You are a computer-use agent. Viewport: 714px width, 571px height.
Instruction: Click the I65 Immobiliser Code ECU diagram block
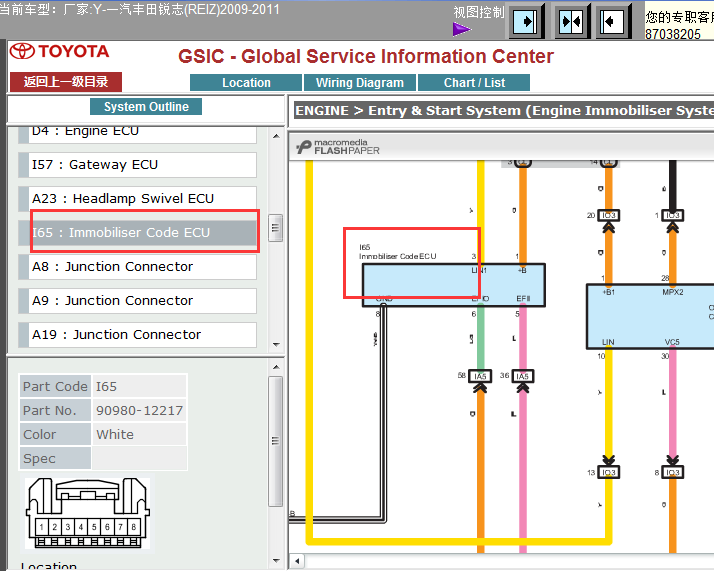pos(454,285)
